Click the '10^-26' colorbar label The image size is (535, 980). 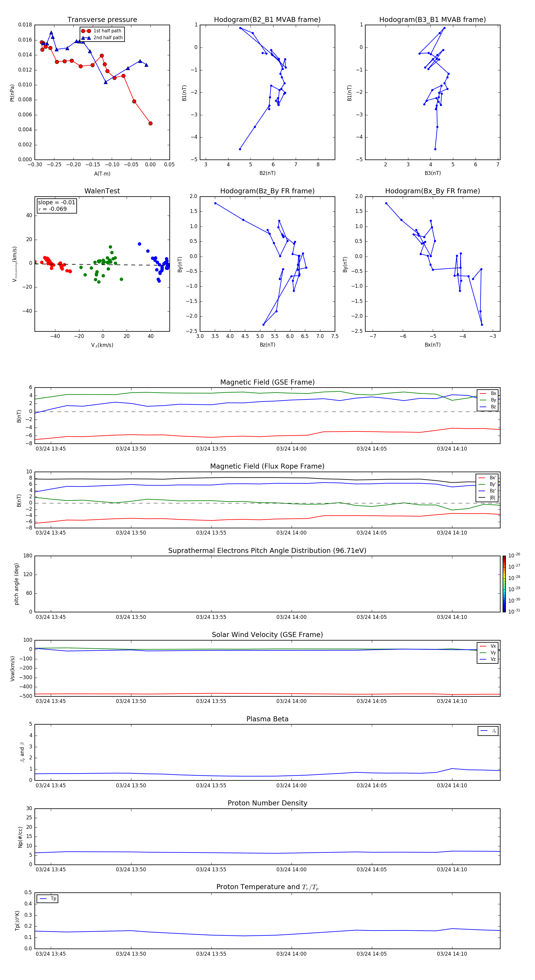pos(514,555)
